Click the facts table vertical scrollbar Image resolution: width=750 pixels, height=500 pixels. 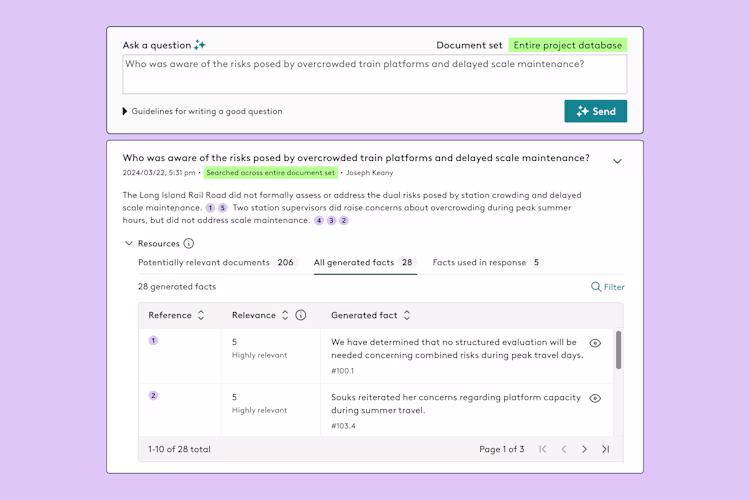point(618,350)
